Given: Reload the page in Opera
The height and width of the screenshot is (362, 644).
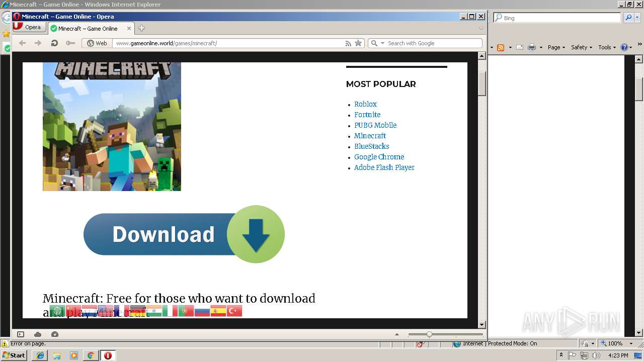Looking at the screenshot, I should [x=54, y=43].
